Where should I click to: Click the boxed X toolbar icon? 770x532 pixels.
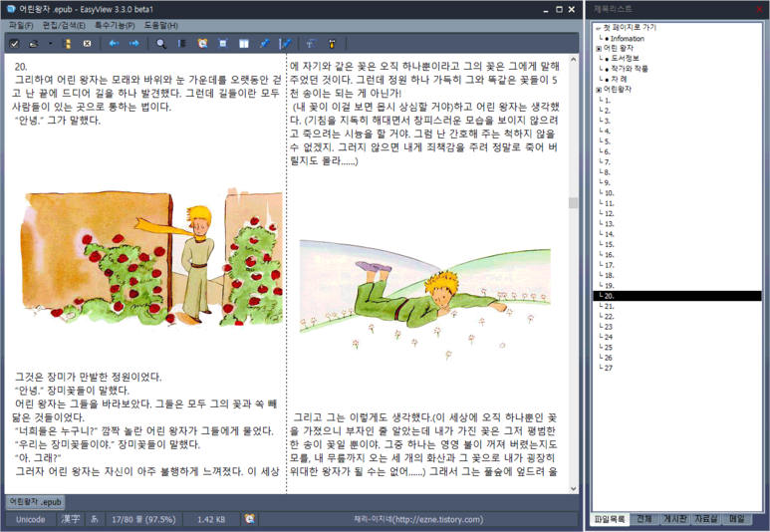[x=87, y=44]
